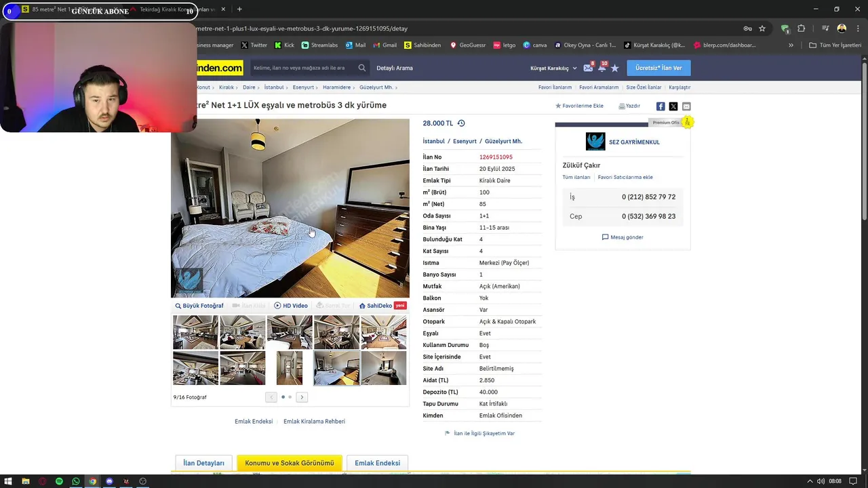868x488 pixels.
Task: Open letgo bookmark
Action: [505, 45]
